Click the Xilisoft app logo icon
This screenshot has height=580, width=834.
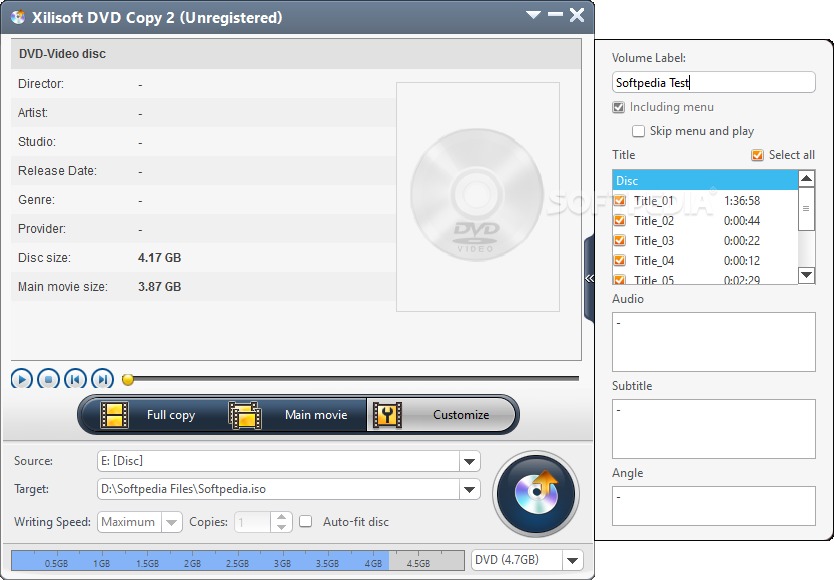[x=18, y=18]
